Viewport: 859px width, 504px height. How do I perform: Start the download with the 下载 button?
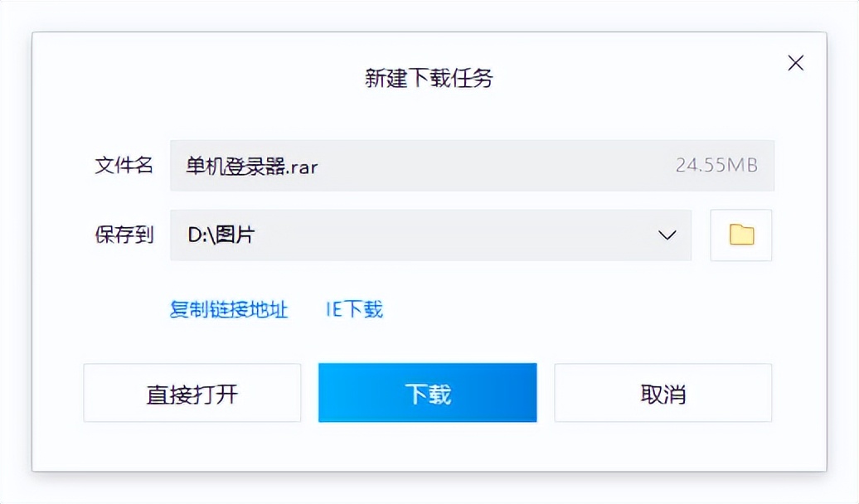coord(427,393)
